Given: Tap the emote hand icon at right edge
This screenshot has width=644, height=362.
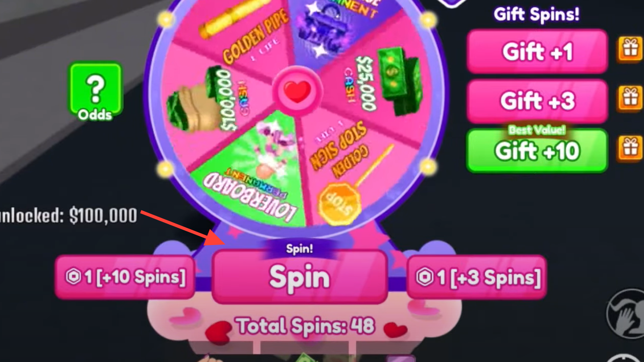Looking at the screenshot, I should click(x=626, y=313).
